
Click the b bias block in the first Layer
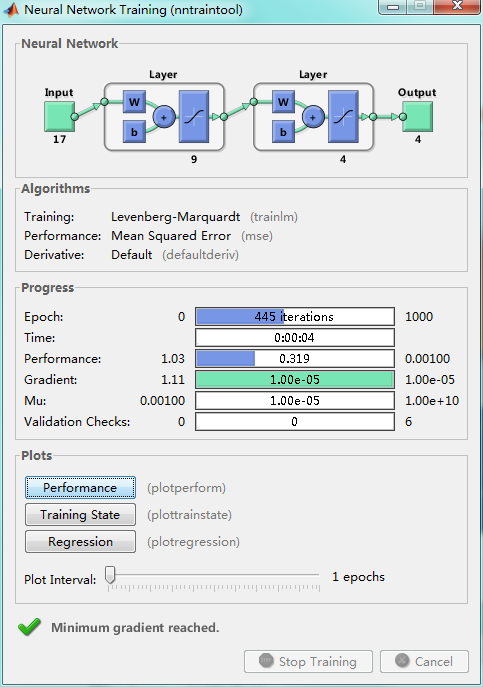(134, 131)
